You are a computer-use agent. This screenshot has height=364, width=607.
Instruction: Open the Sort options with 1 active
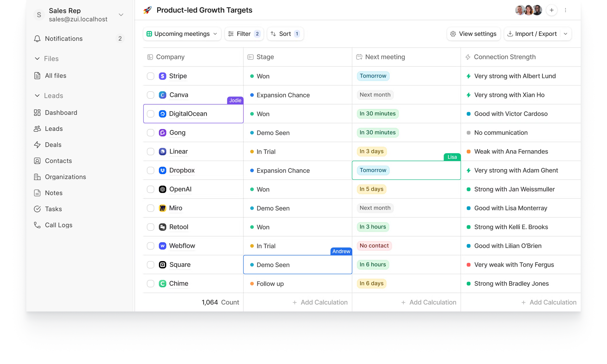click(x=285, y=34)
